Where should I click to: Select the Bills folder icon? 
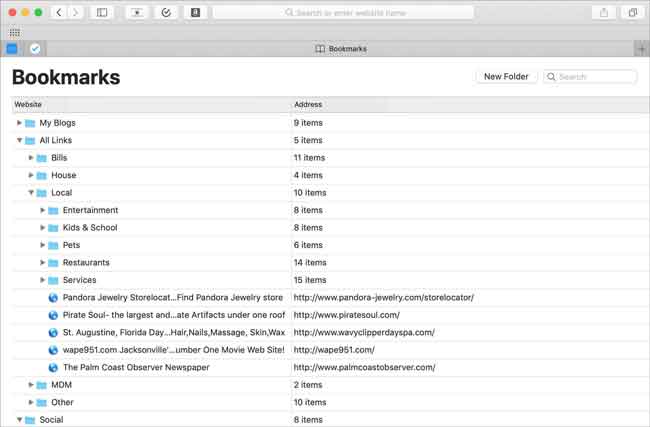pos(41,158)
